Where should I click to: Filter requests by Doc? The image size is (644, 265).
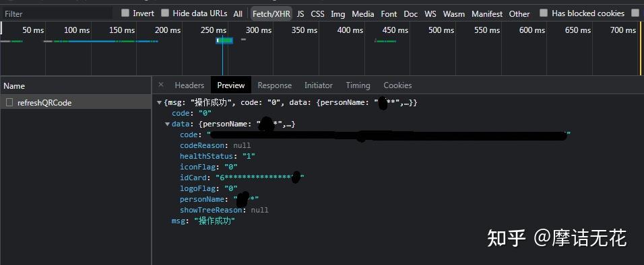pos(411,14)
